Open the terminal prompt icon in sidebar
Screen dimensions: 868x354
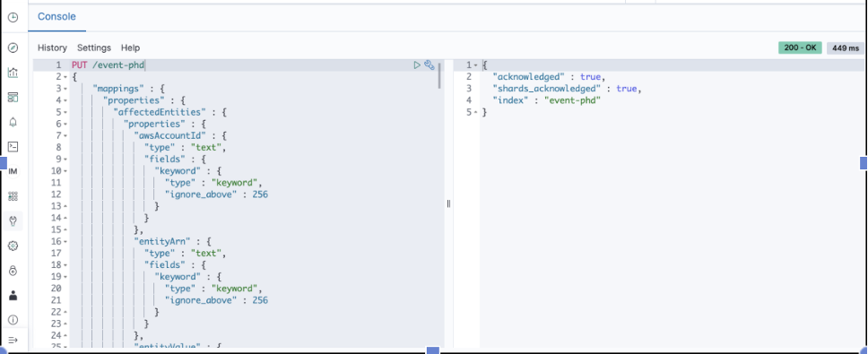tap(13, 147)
